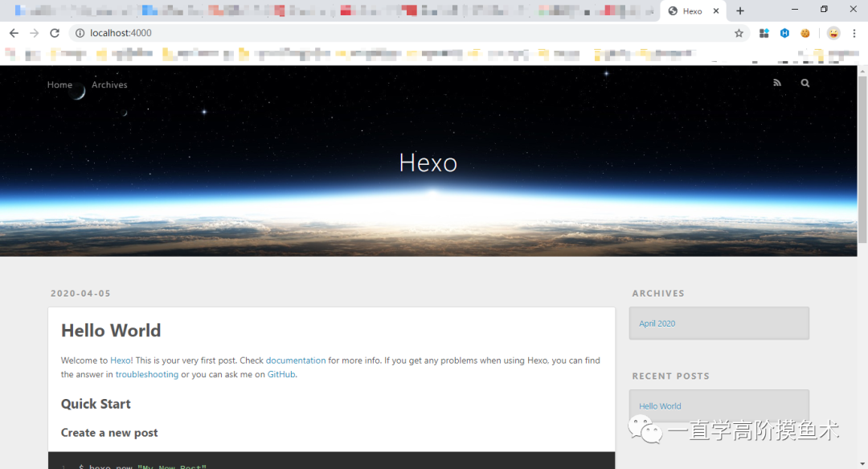
Task: Click the browser back arrow
Action: 14,33
